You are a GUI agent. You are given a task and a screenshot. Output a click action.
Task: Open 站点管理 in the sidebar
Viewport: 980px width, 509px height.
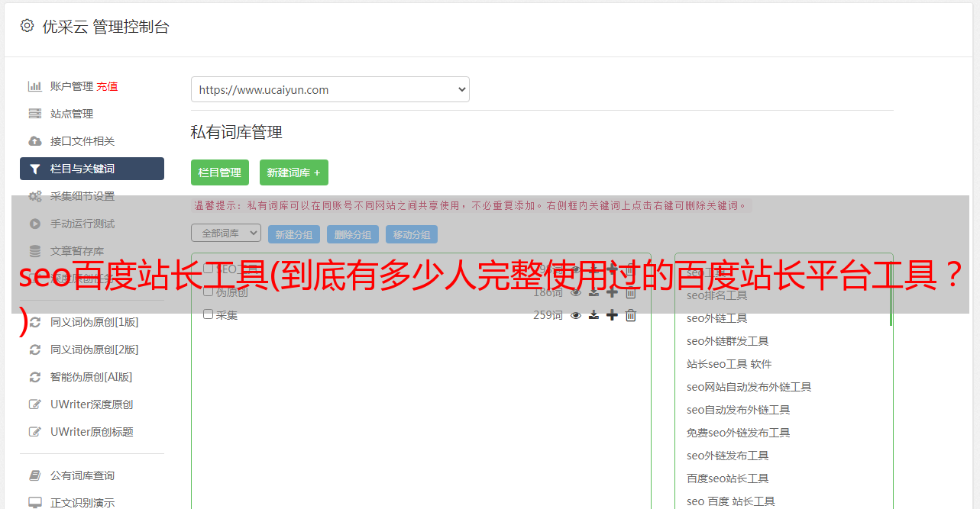[72, 114]
